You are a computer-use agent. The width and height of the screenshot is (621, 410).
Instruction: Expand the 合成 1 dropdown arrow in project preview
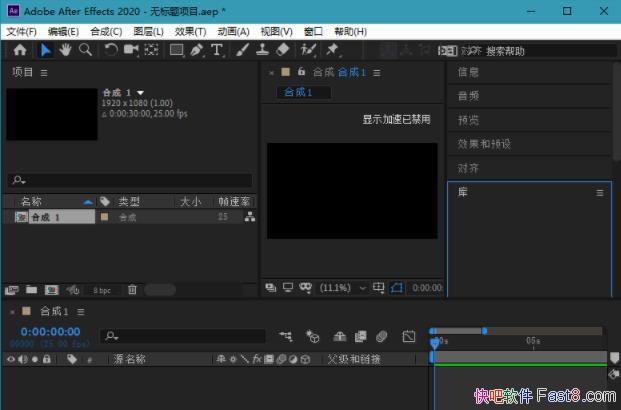(x=140, y=93)
